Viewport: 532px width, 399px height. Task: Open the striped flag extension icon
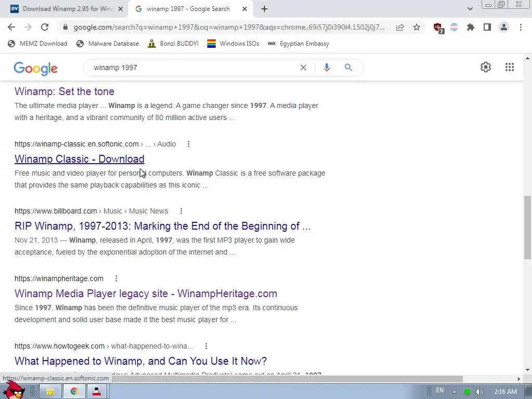pyautogui.click(x=454, y=27)
